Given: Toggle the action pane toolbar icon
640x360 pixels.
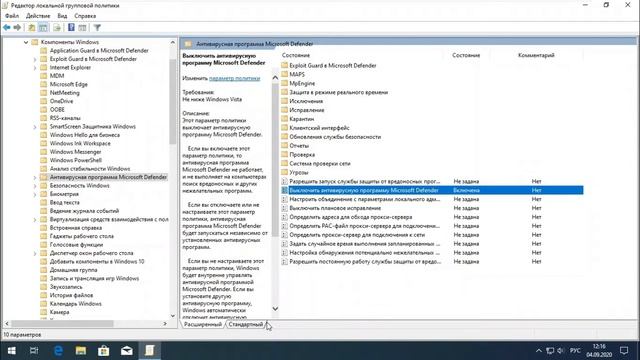Looking at the screenshot, I should tap(82, 27).
